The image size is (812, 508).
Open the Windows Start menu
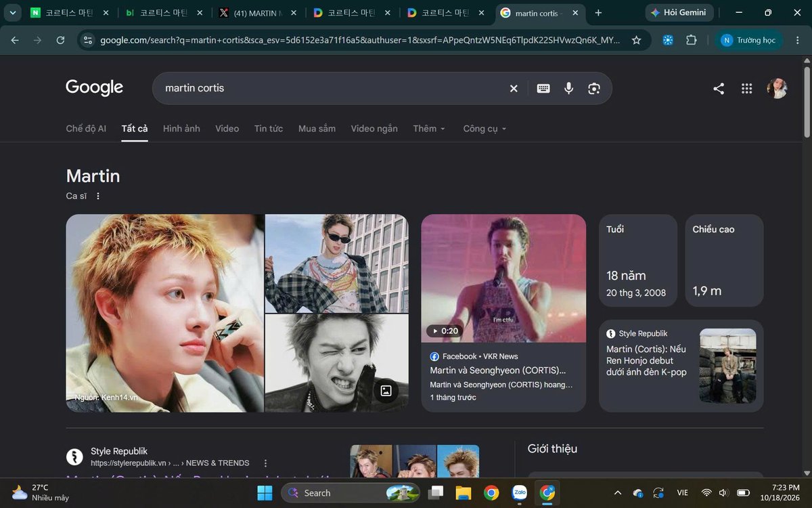click(x=264, y=492)
